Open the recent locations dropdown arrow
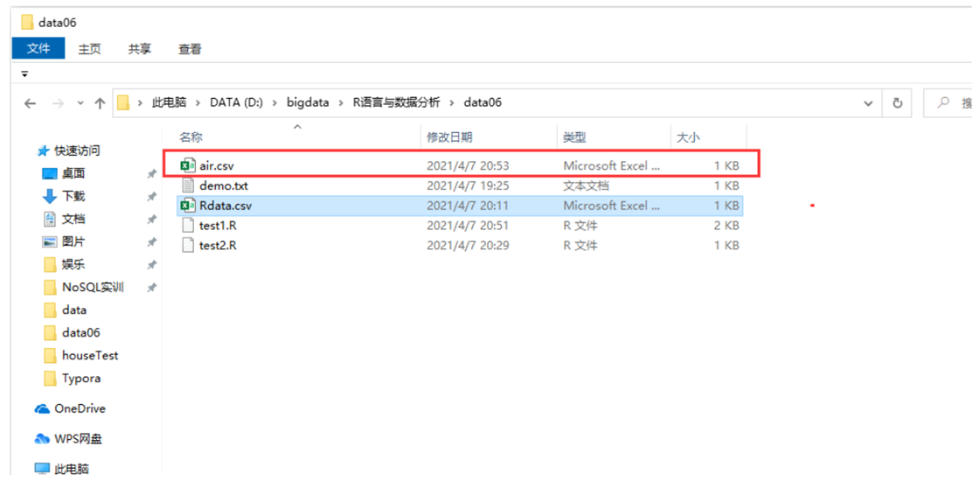 coord(80,104)
